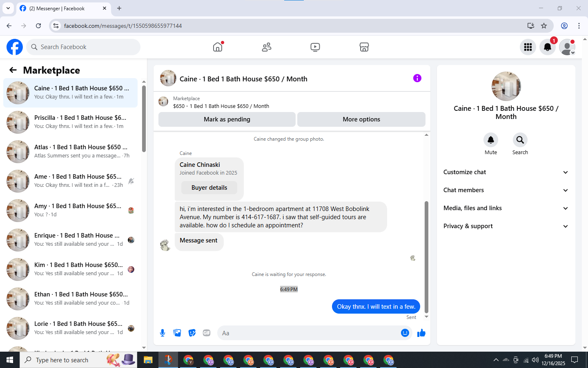Focus the Search Facebook field
588x368 pixels.
coord(83,47)
